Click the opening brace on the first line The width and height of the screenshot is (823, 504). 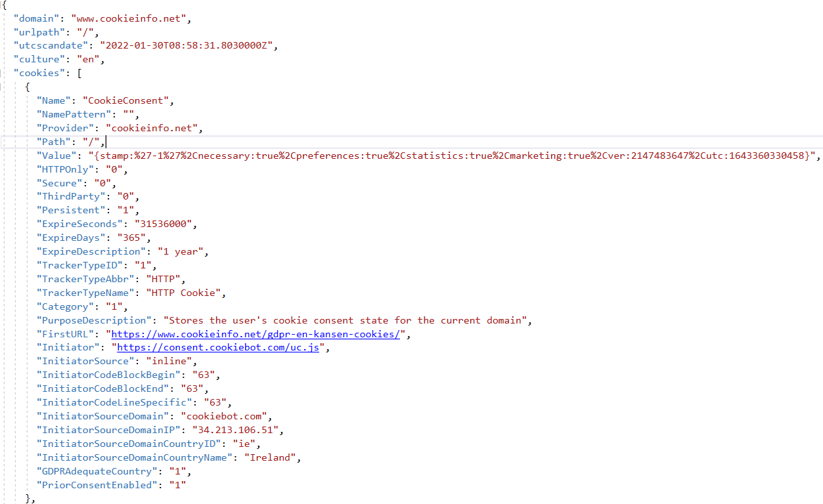pyautogui.click(x=4, y=5)
